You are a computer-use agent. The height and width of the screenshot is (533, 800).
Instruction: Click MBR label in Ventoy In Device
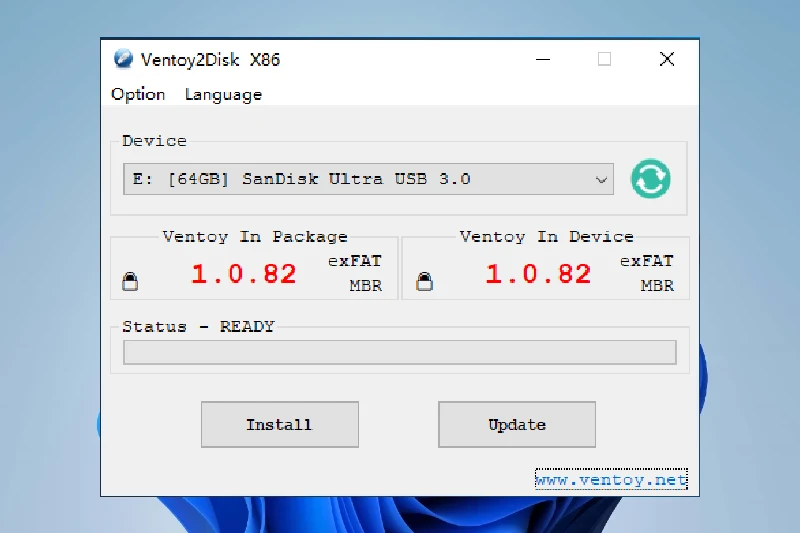click(x=657, y=286)
